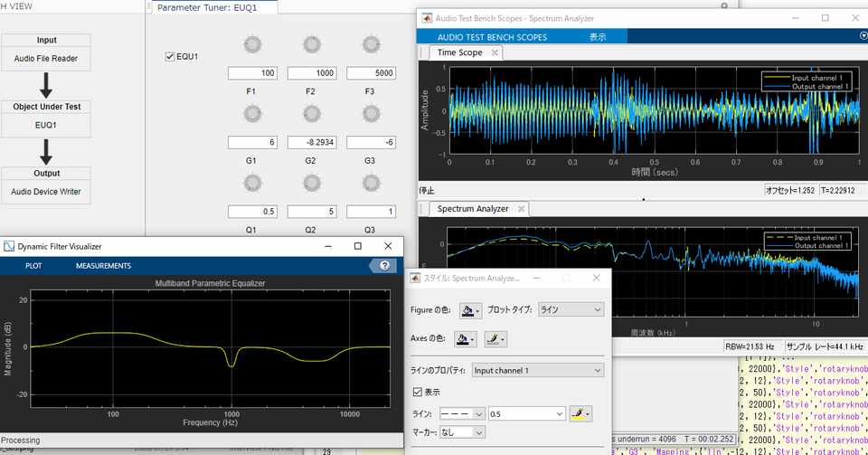Open the MEASUREMENTS tab in Dynamic Filter Visualizer
Screen dimensions: 868x455
click(103, 266)
